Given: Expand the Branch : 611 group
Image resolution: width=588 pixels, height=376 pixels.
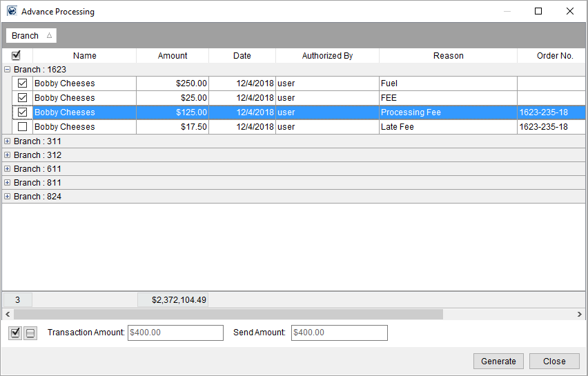Looking at the screenshot, I should pyautogui.click(x=8, y=169).
